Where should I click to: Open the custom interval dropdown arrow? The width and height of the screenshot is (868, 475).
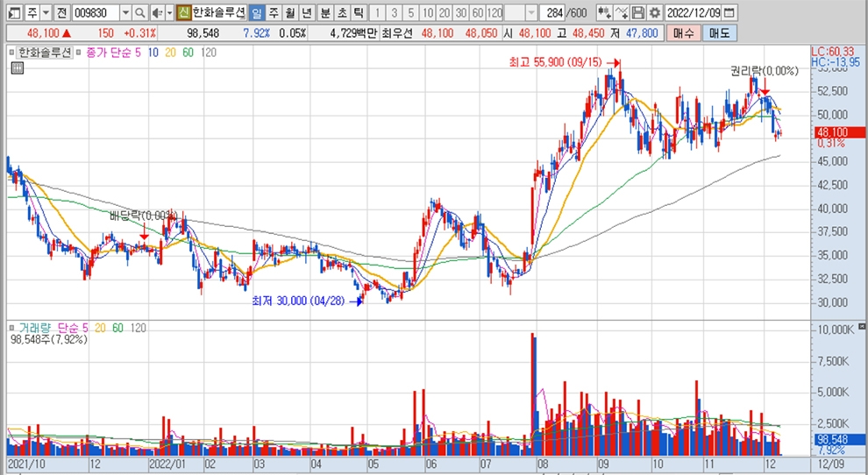click(x=531, y=12)
